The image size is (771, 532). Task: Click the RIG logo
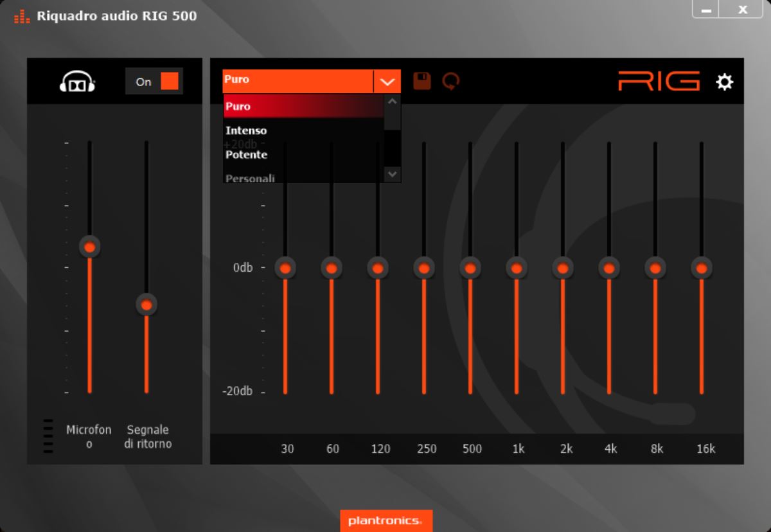click(659, 81)
